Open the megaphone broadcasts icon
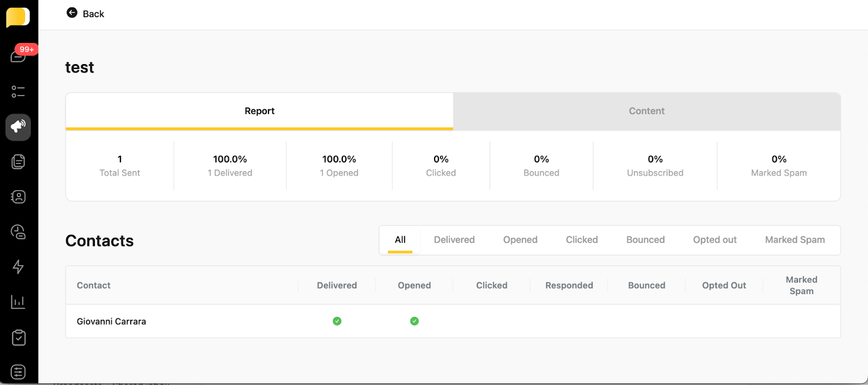This screenshot has height=385, width=868. click(x=18, y=127)
